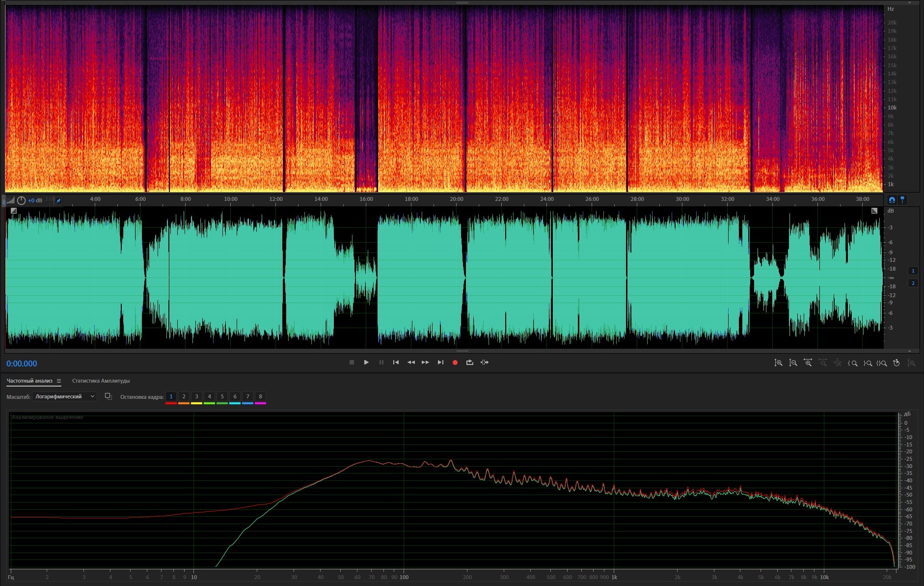Click hold frame button 8

[x=260, y=396]
